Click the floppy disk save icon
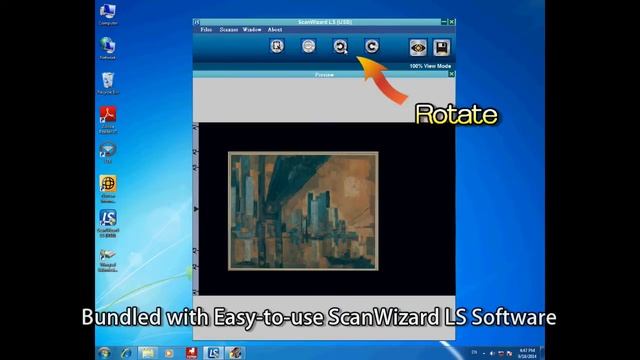Screen dimensions: 640x360 click(441, 48)
